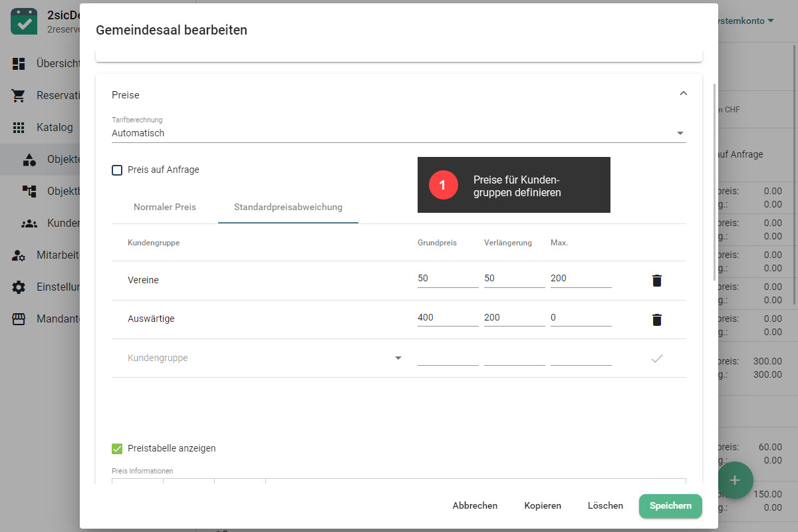
Task: Click the Katalog grid icon
Action: (19, 128)
